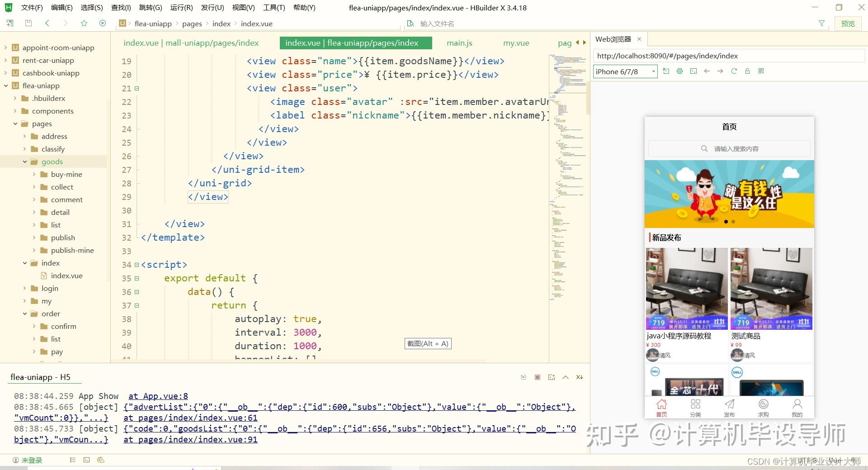Stop the flea-uniapp console with red square icon

click(537, 377)
